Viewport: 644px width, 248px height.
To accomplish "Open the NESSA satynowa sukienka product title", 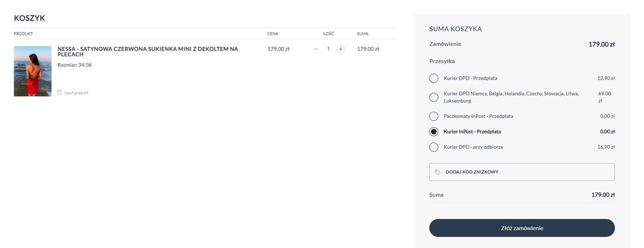I will pyautogui.click(x=148, y=52).
